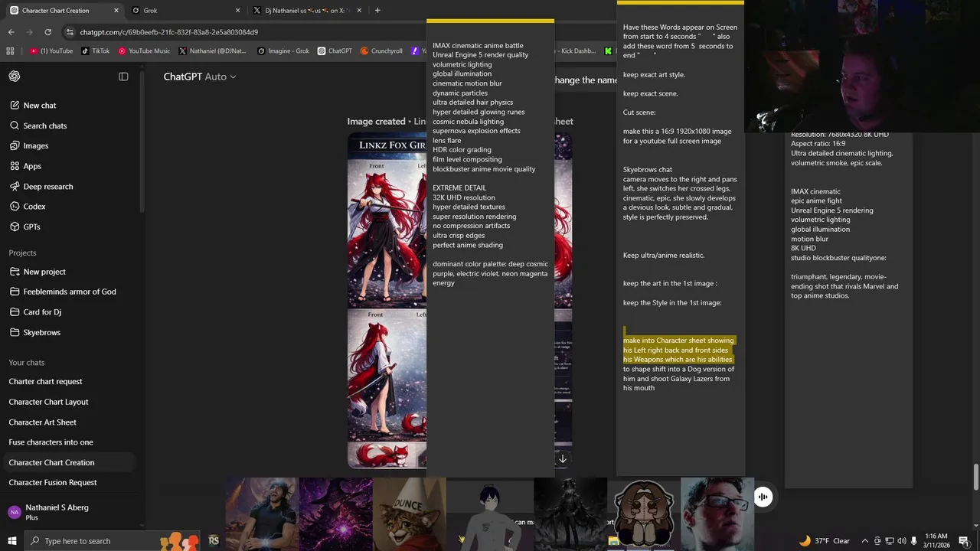Expand the ChatGPT Auto model dropdown
This screenshot has height=551, width=980.
(x=200, y=77)
